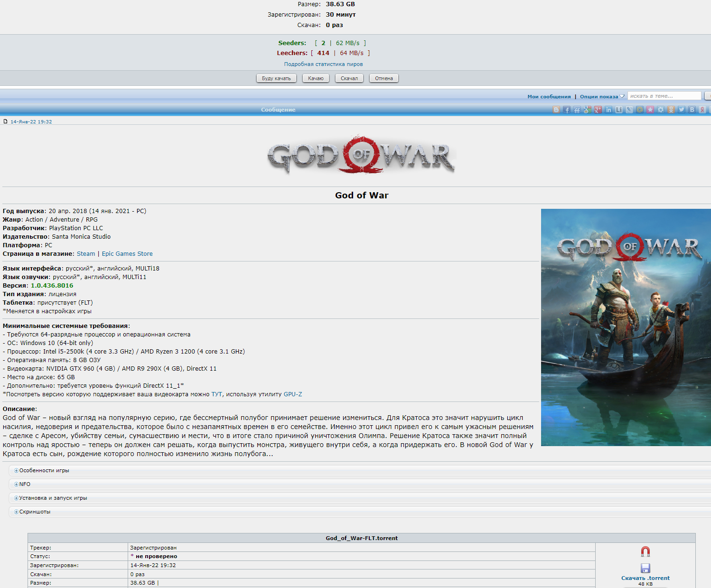Click the 'Отмена' button
Image resolution: width=711 pixels, height=588 pixels.
(x=384, y=78)
